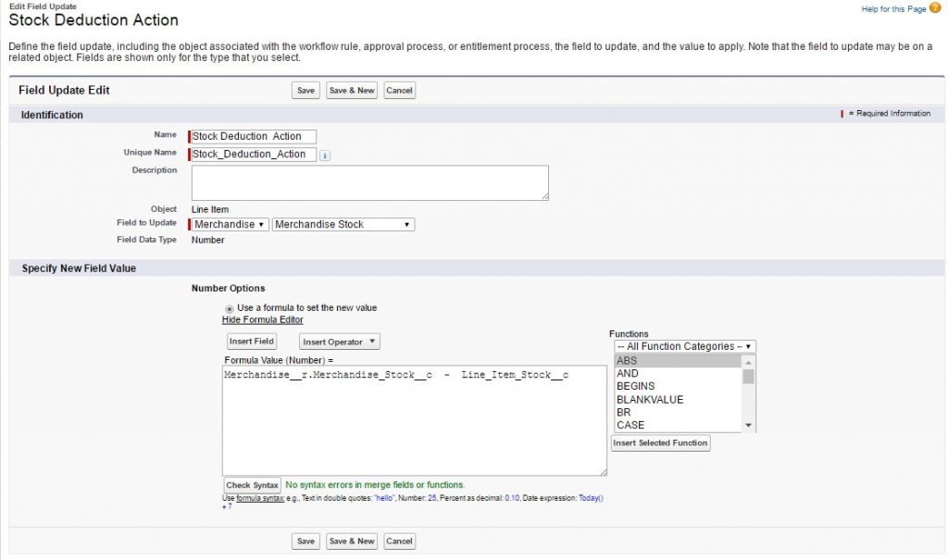Pick the CASE function in list
This screenshot has width=948, height=560.
point(679,426)
